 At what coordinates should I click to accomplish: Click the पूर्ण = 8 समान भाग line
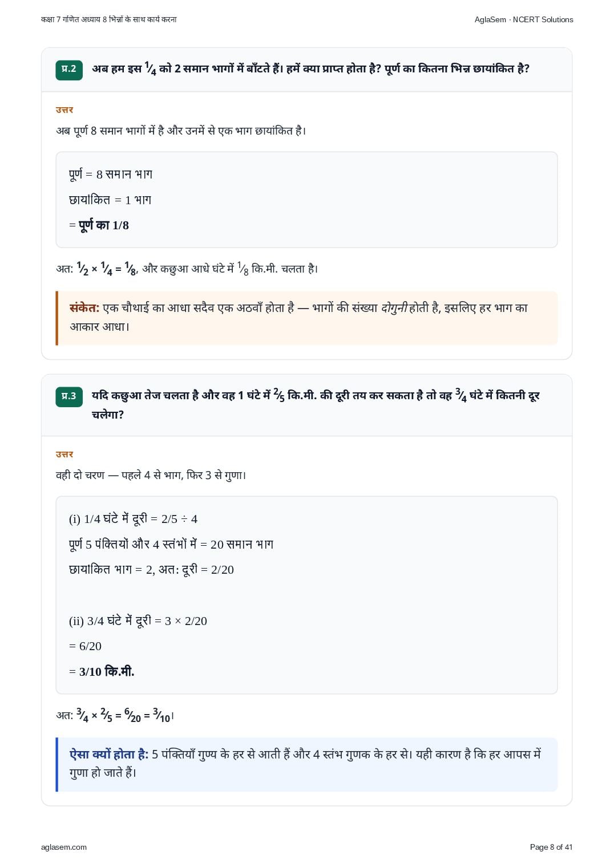coord(111,174)
